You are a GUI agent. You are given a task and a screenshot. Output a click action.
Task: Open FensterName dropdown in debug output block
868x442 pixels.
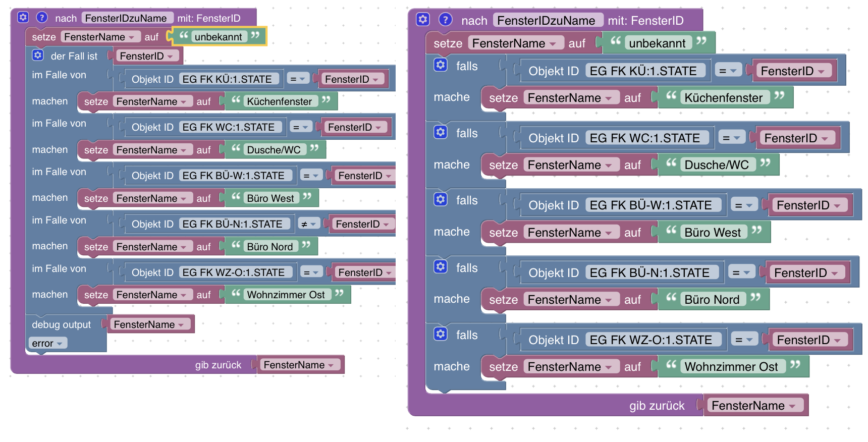click(149, 324)
